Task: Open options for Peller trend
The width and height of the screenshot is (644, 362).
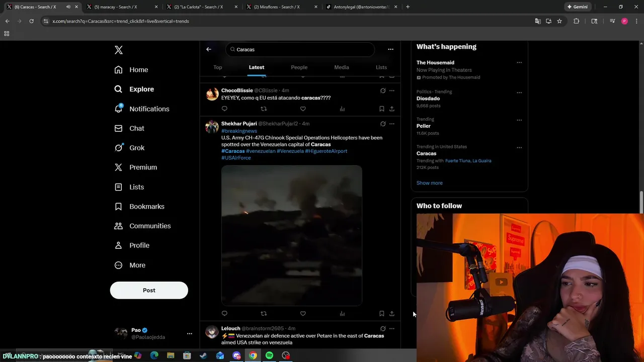Action: 519,120
